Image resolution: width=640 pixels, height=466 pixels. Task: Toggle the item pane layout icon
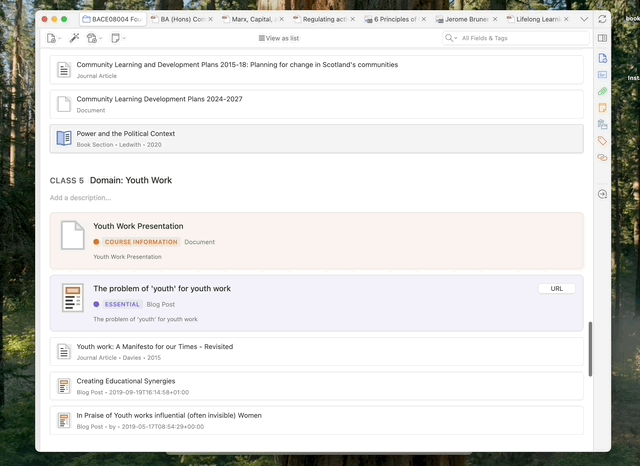602,38
